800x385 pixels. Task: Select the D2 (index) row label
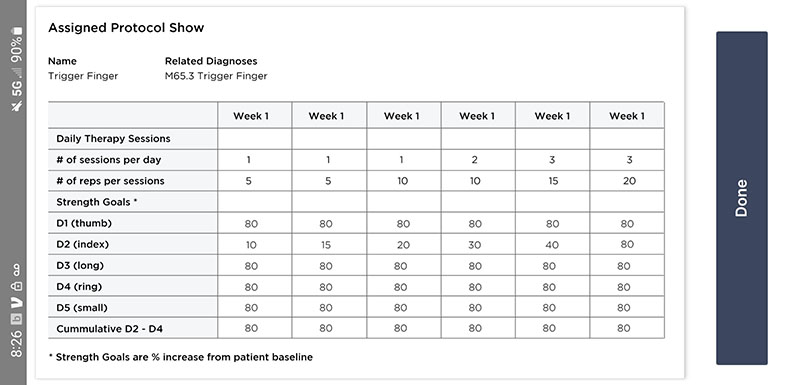point(83,245)
